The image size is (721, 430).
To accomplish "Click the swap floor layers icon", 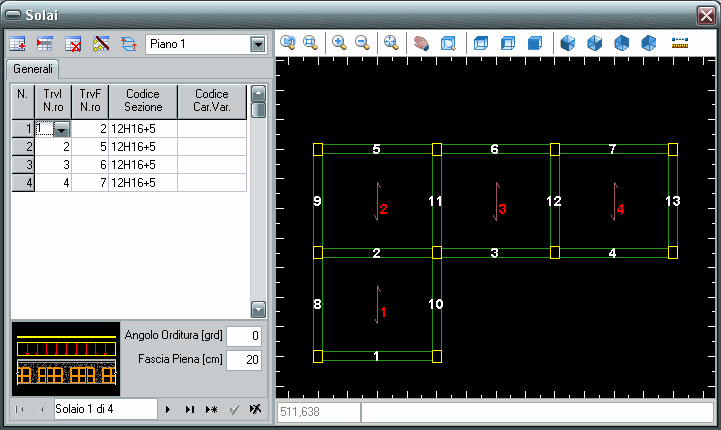I will click(x=128, y=44).
